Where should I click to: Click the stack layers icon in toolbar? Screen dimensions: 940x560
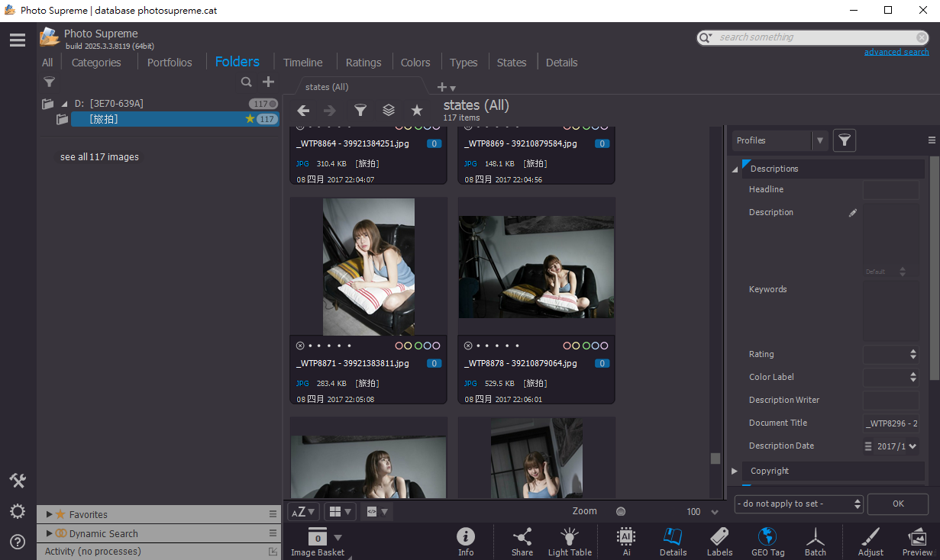389,111
